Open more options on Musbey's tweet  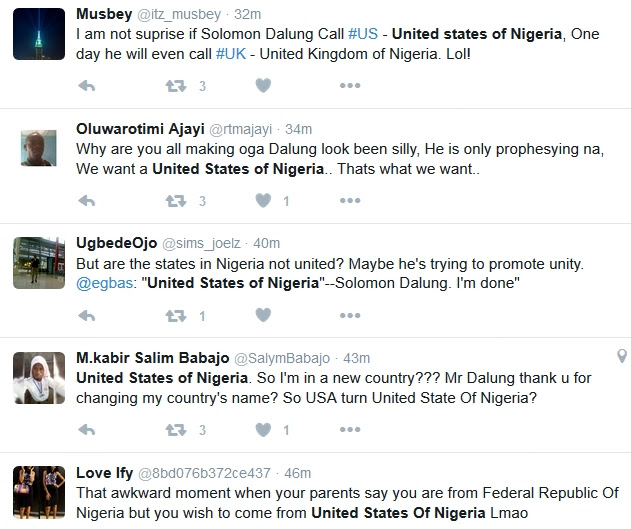350,85
